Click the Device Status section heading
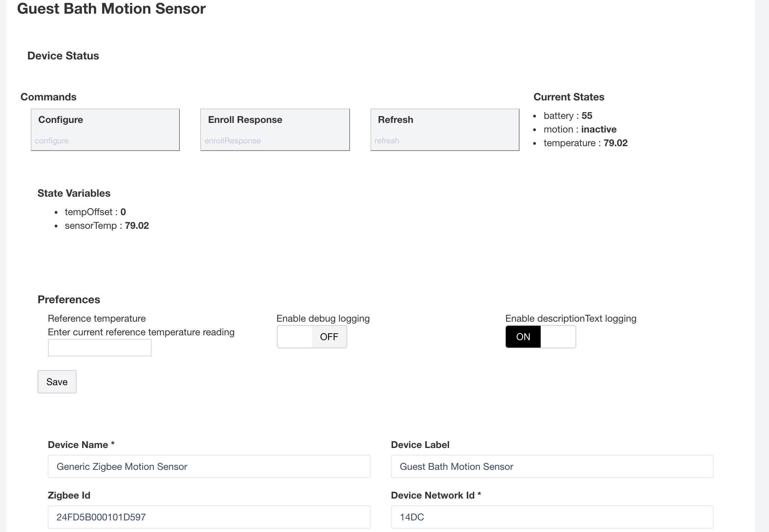Image resolution: width=769 pixels, height=532 pixels. [x=63, y=56]
